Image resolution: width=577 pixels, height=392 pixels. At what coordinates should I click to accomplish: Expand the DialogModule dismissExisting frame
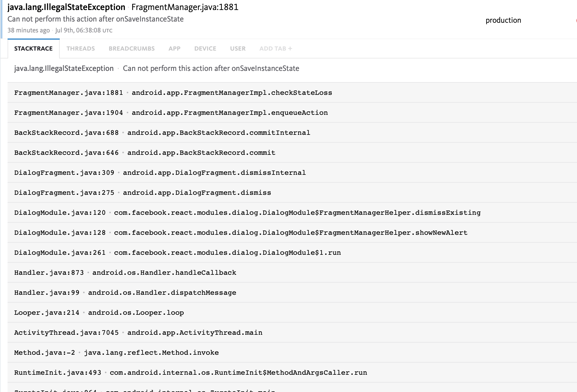(x=247, y=213)
